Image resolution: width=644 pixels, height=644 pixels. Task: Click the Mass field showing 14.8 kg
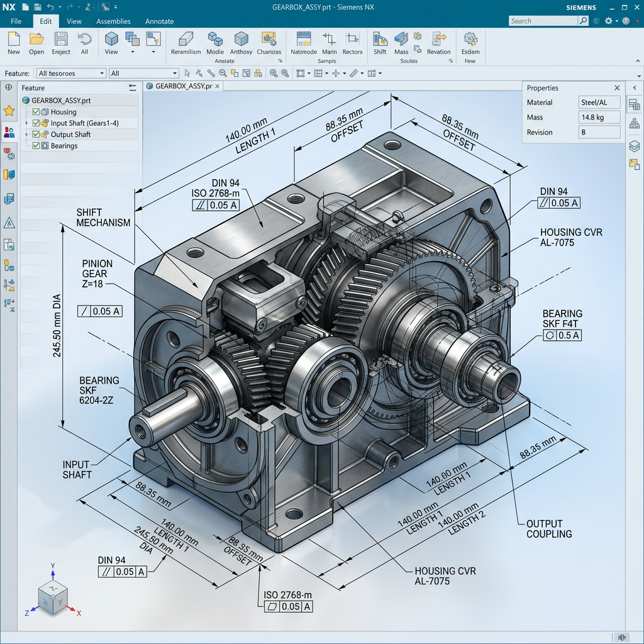(599, 117)
